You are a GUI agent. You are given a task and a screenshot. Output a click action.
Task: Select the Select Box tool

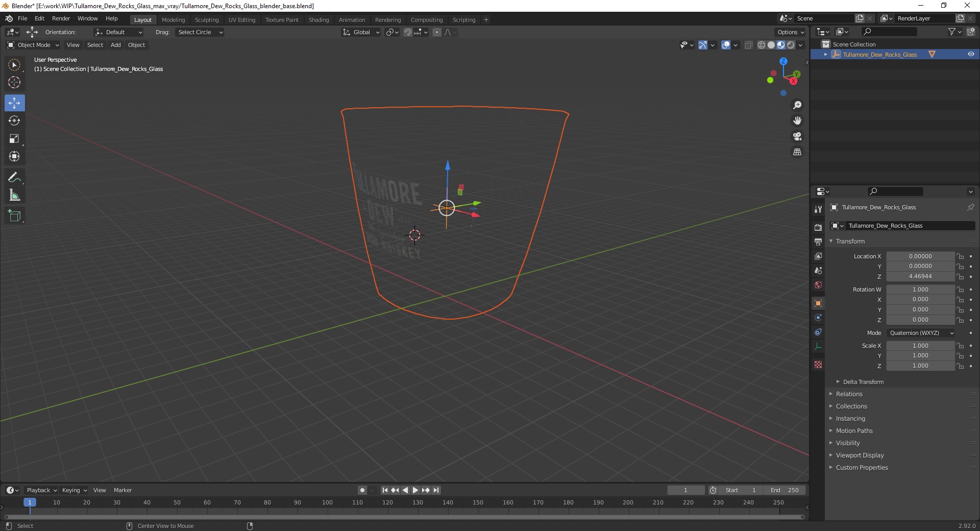coord(14,65)
